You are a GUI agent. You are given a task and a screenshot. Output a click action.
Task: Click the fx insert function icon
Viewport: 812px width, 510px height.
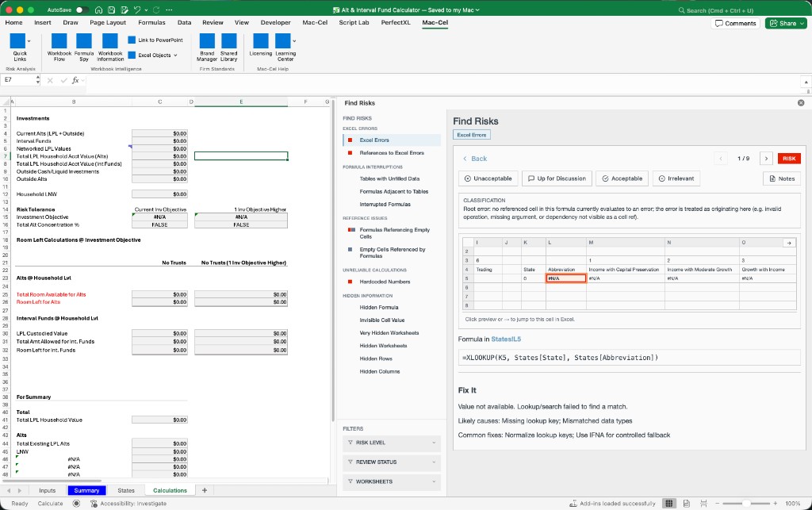[75, 80]
